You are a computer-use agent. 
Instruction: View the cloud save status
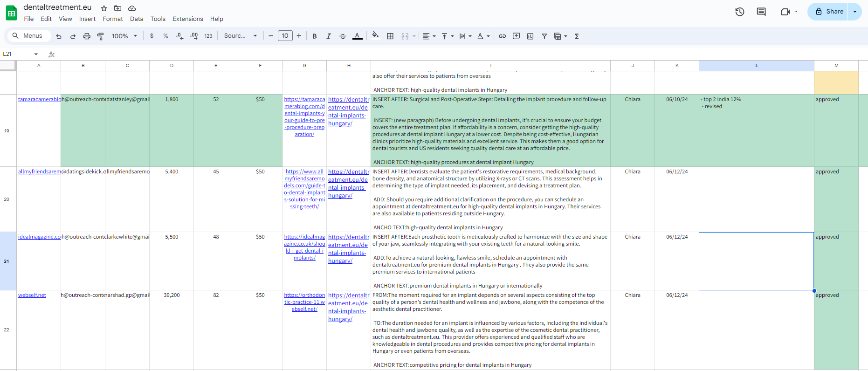132,8
